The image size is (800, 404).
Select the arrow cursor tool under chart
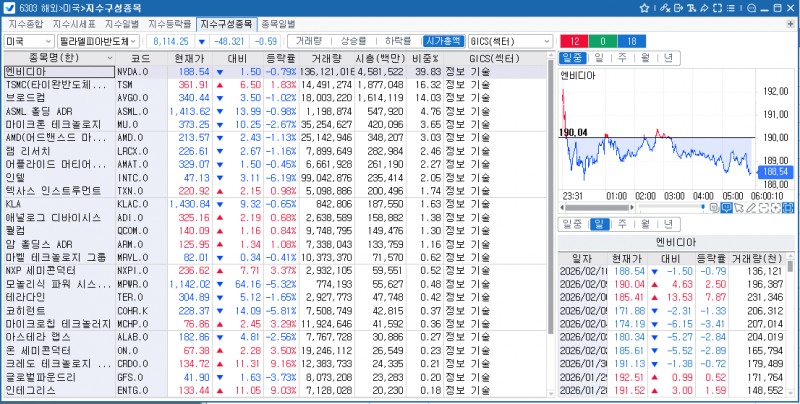739,208
